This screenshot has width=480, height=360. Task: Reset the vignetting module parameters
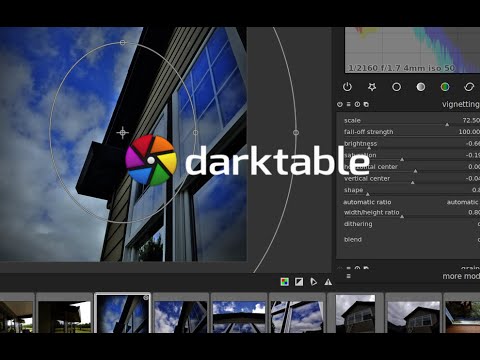click(x=357, y=104)
